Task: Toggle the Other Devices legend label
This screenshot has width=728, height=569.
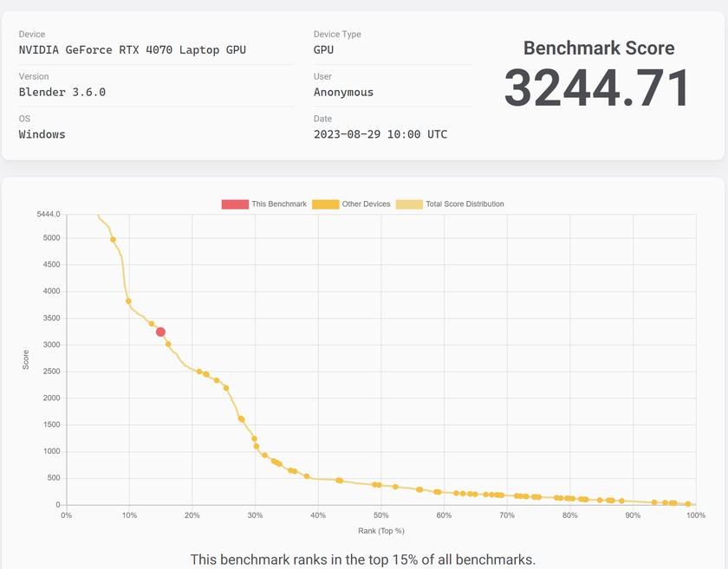Action: (366, 204)
